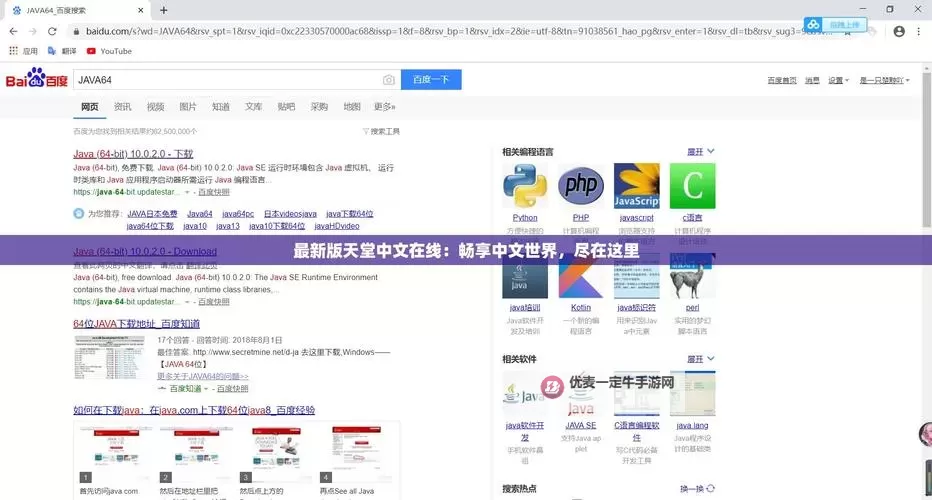Click the JAVA日本免费 suggestion
The height and width of the screenshot is (500, 932).
(152, 214)
